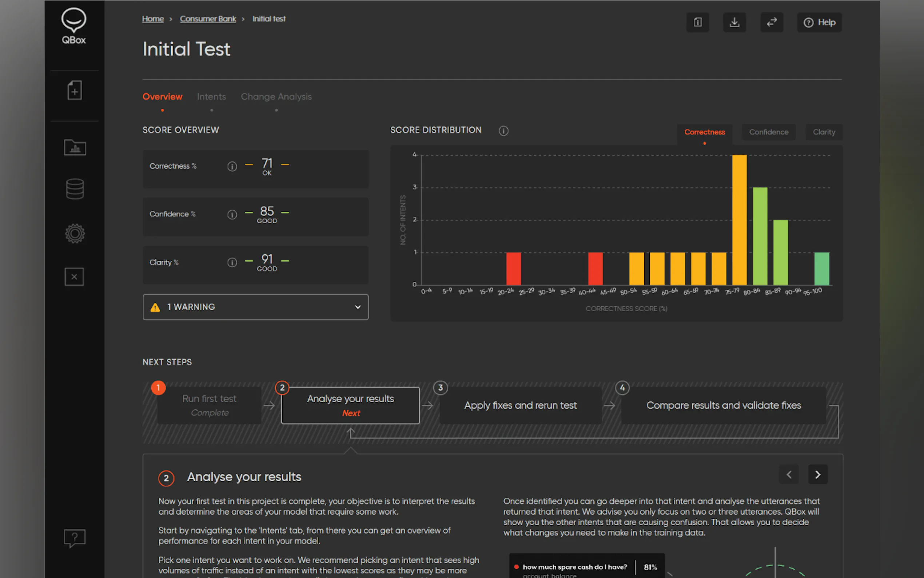Expand the 1 Warning dropdown

click(255, 307)
